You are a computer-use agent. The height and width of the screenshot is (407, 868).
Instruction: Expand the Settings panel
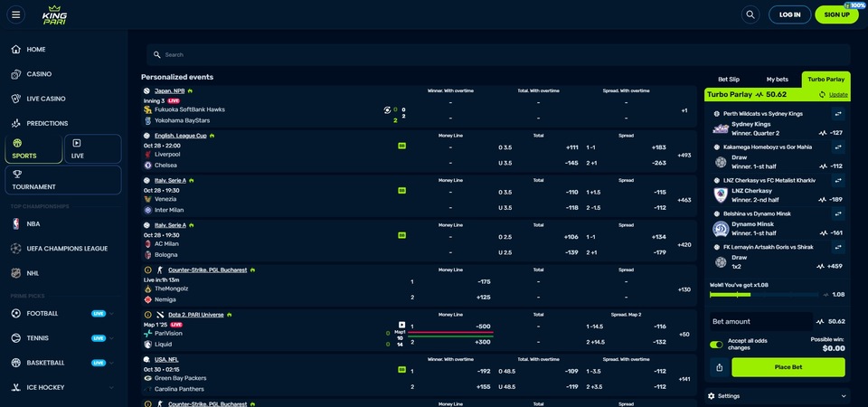pyautogui.click(x=778, y=396)
